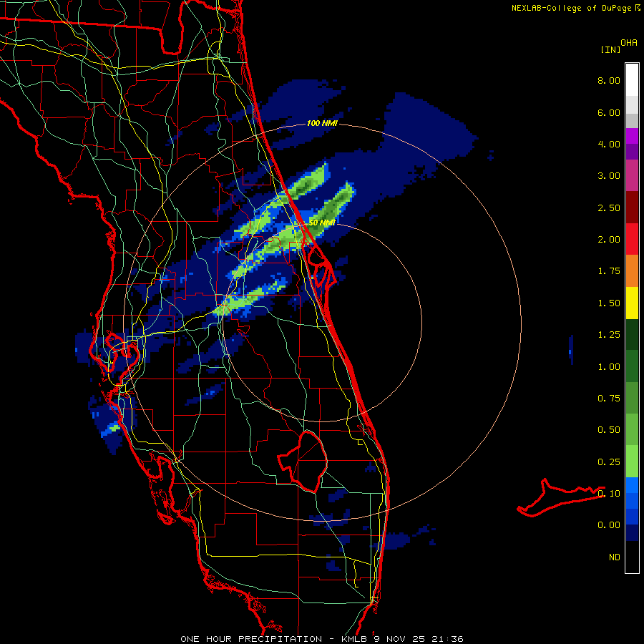Viewport: 644px width, 644px height.
Task: Select the black ND color swatch
Action: (x=632, y=557)
